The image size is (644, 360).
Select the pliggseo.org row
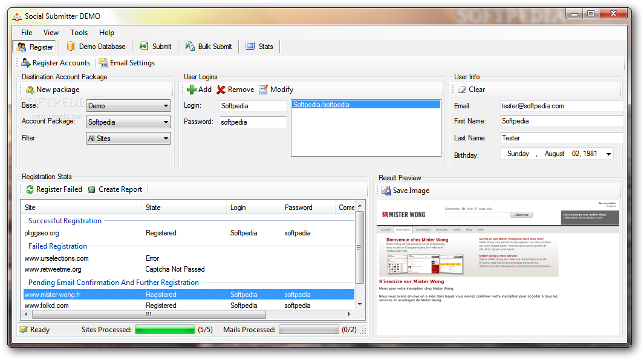(189, 233)
